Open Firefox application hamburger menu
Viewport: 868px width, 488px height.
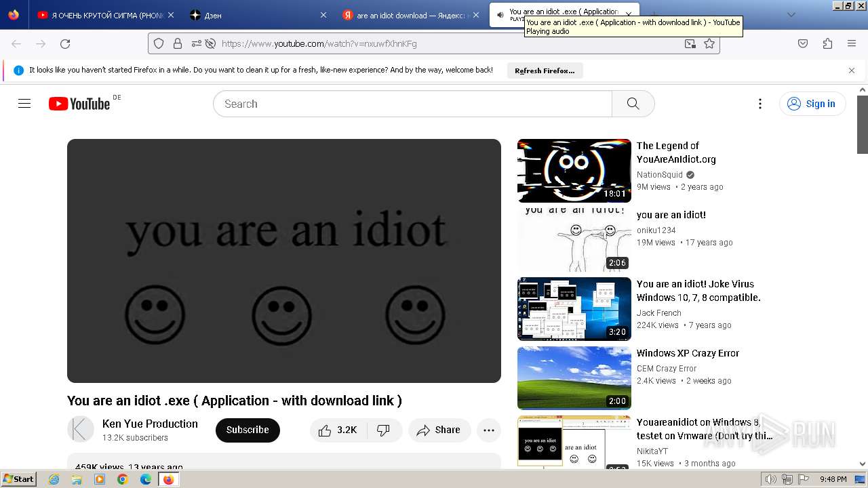[x=852, y=43]
